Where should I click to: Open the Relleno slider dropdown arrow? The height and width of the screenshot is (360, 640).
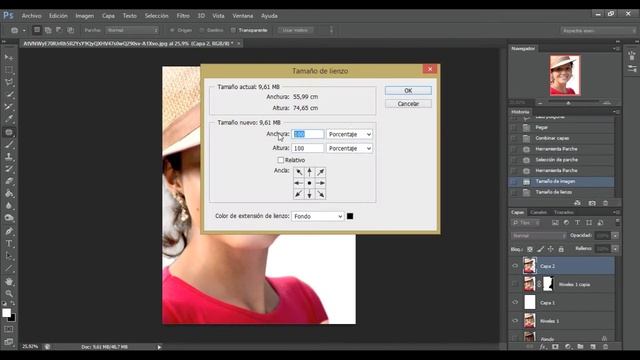pyautogui.click(x=615, y=249)
